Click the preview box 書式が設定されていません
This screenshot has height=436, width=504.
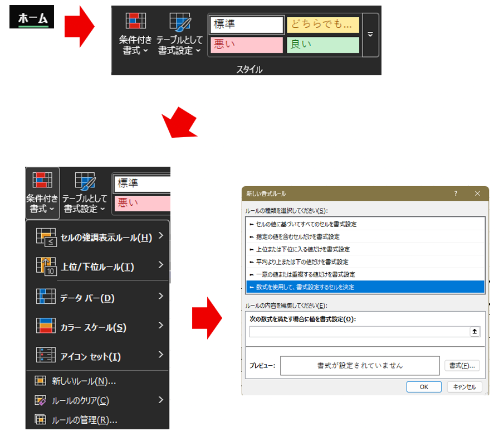tap(360, 366)
